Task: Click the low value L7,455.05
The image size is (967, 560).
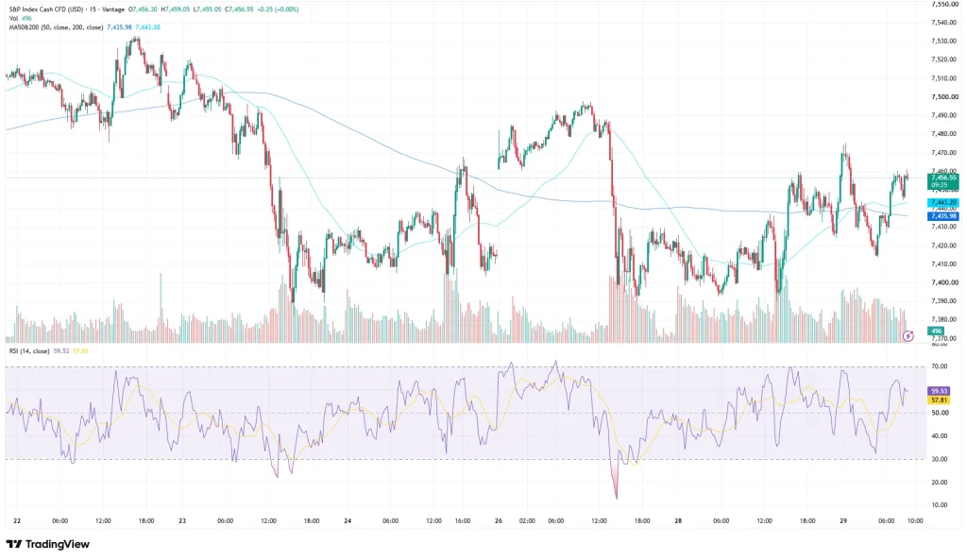Action: click(208, 9)
